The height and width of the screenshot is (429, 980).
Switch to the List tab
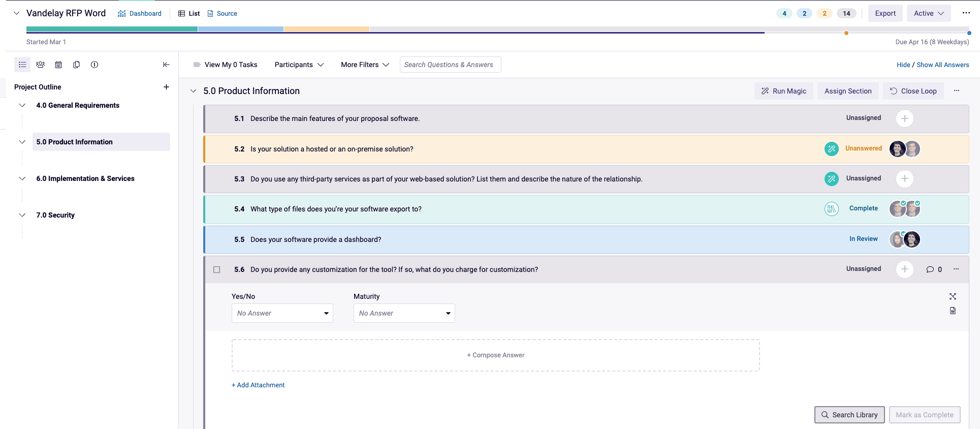click(189, 13)
